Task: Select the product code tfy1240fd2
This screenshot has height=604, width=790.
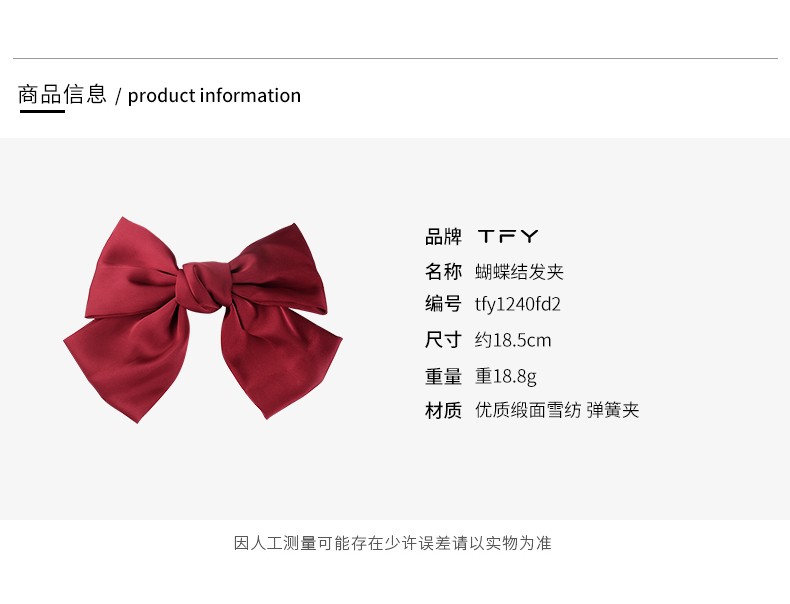Action: (x=517, y=305)
